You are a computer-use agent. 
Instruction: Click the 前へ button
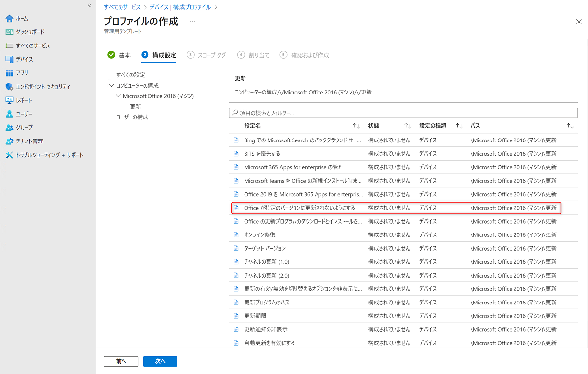pos(121,361)
